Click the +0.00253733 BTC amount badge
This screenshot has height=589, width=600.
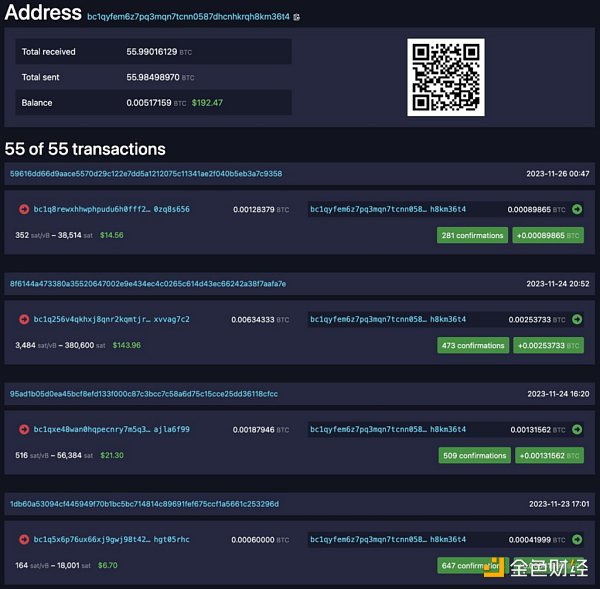coord(548,345)
